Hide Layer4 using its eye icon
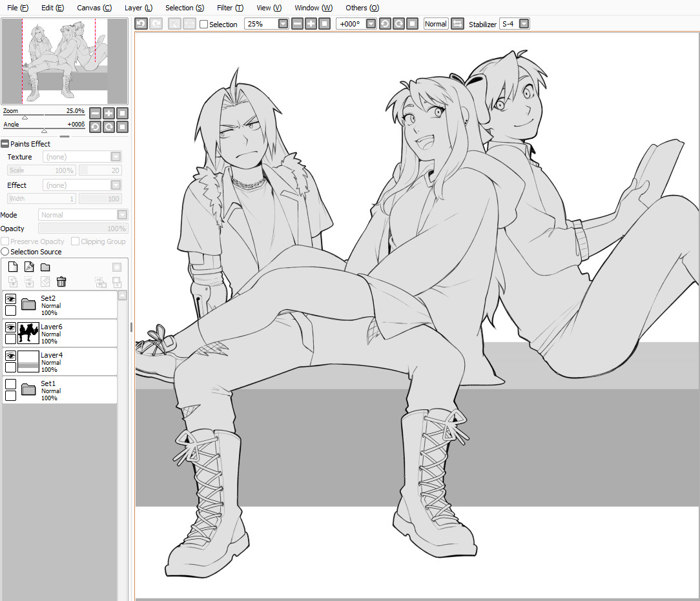The width and height of the screenshot is (700, 601). [x=11, y=356]
